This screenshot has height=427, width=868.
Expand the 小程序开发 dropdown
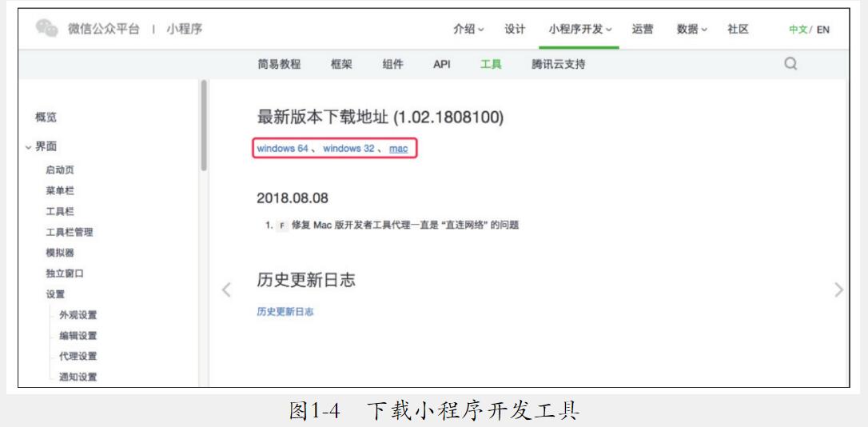(580, 29)
